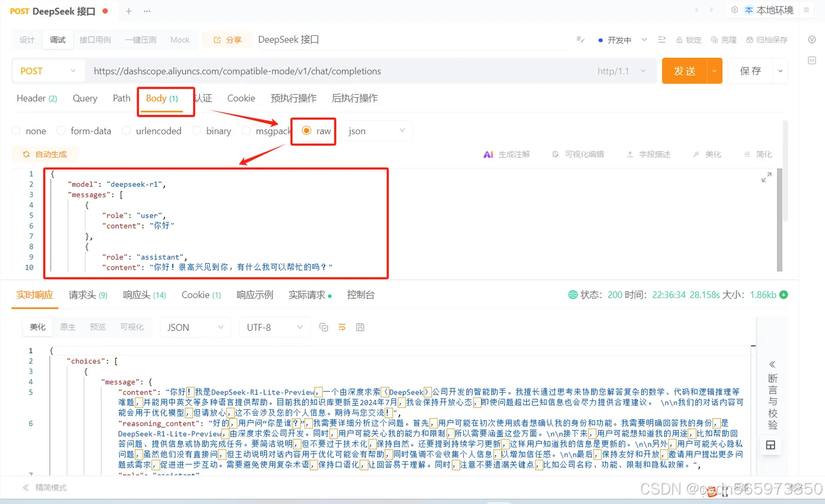Open the tab overflow ellipsis menu

pos(147,11)
